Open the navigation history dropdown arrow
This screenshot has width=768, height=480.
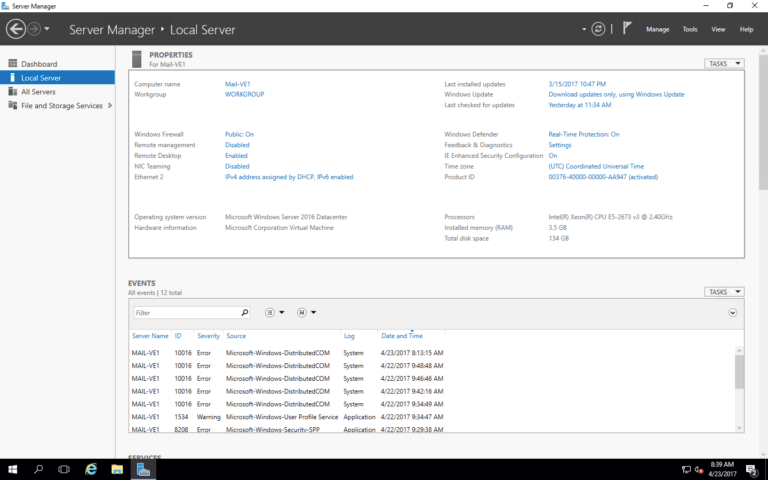coord(47,29)
